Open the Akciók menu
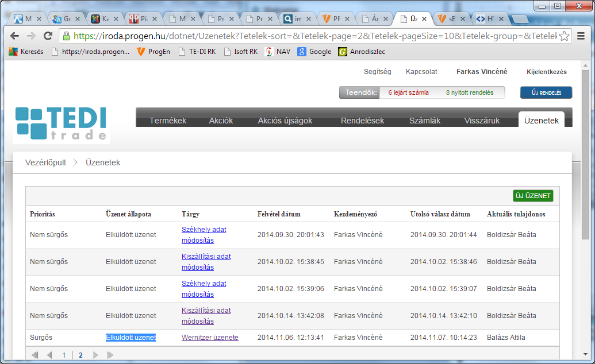The image size is (595, 364). tap(221, 121)
